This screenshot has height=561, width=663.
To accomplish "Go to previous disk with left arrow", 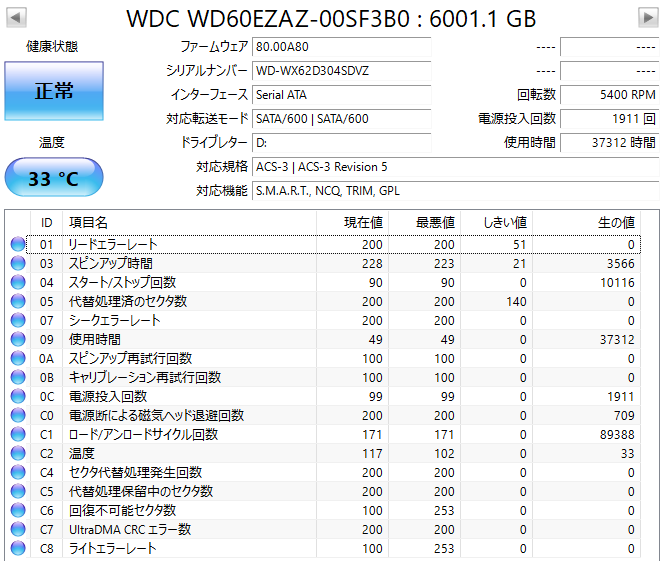I will (16, 18).
